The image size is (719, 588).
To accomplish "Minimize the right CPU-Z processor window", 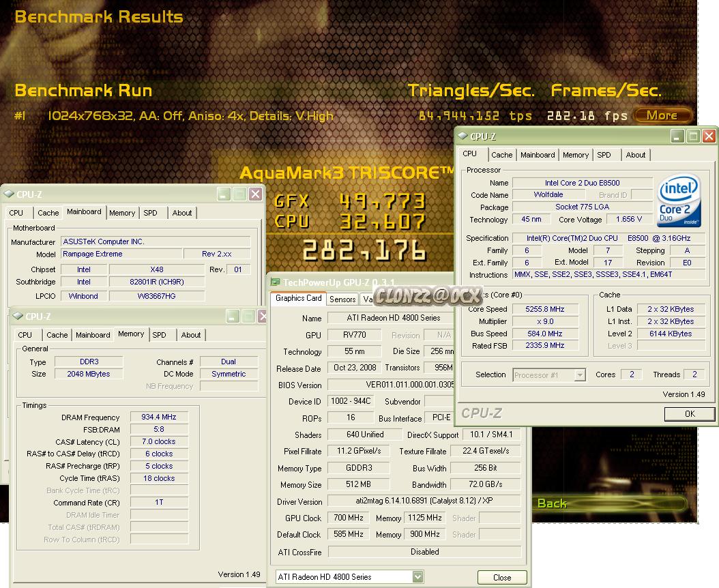I will coord(677,136).
